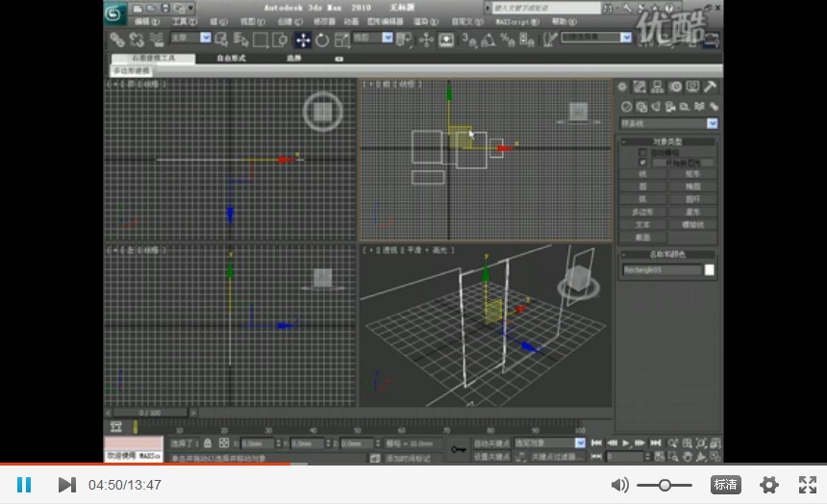Toggle Auto Key button

(491, 443)
